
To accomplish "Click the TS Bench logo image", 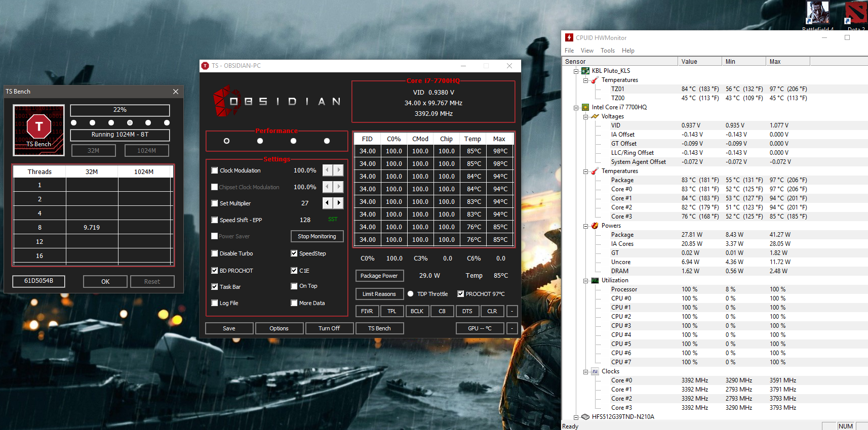I will coord(38,130).
